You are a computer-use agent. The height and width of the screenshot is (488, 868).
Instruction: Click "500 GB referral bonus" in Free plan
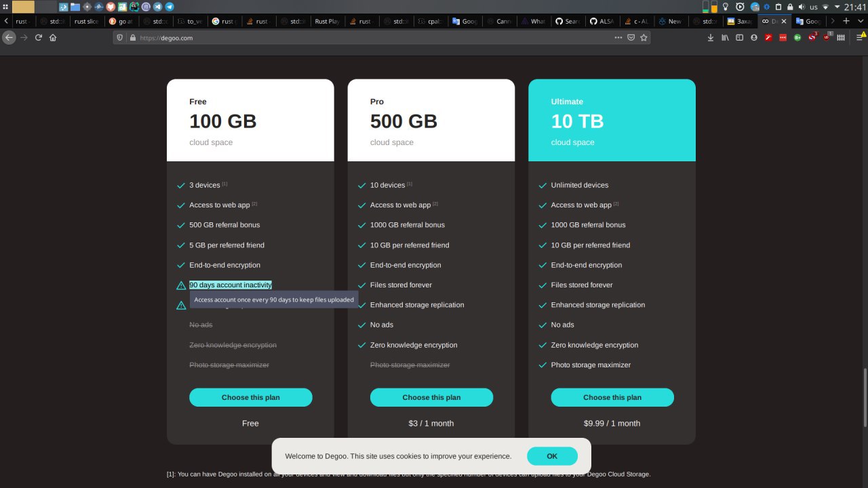224,225
